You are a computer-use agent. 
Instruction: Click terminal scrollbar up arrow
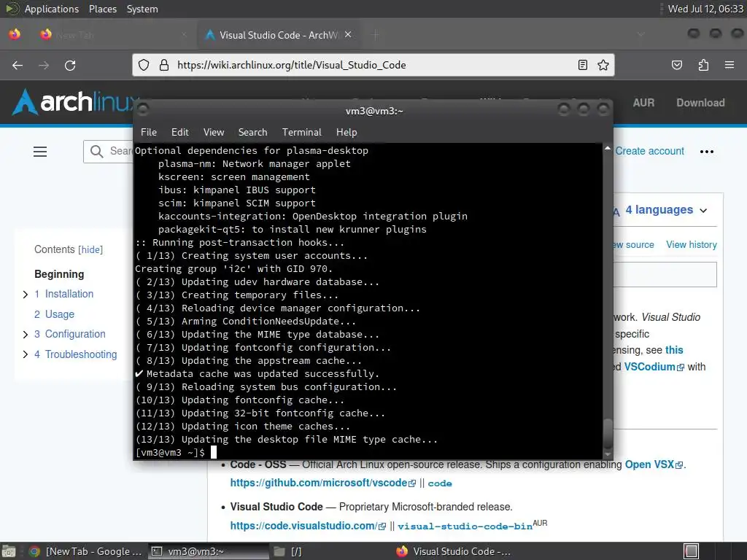pyautogui.click(x=608, y=149)
